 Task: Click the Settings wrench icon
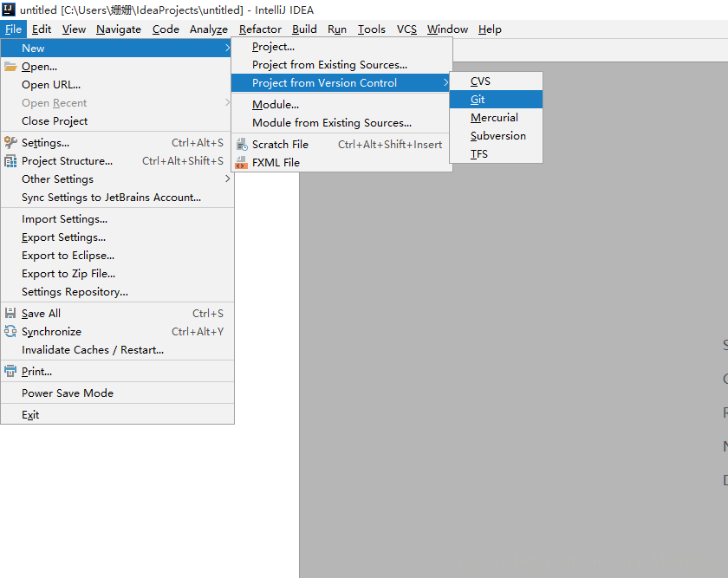tap(10, 142)
